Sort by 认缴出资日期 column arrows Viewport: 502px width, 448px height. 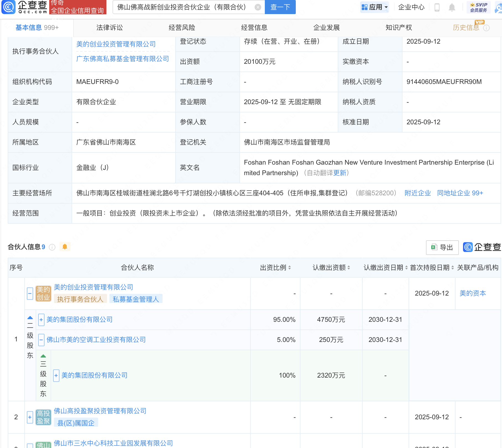[x=406, y=267]
